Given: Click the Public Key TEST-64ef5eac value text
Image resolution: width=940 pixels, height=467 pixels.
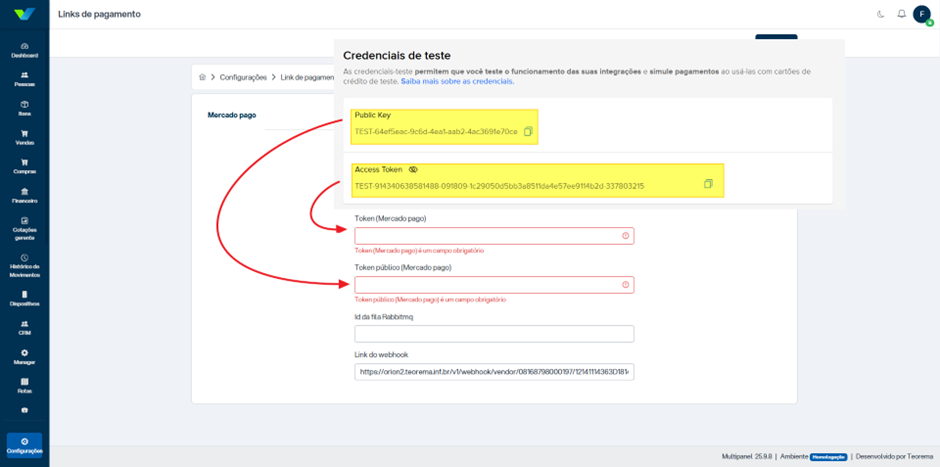Looking at the screenshot, I should 436,132.
